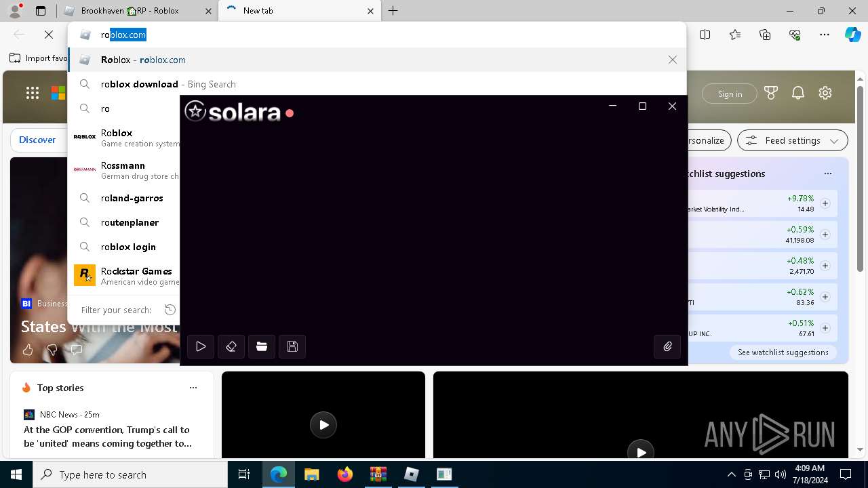Open the Edge tab actions menu icon
868x488 pixels.
click(41, 11)
